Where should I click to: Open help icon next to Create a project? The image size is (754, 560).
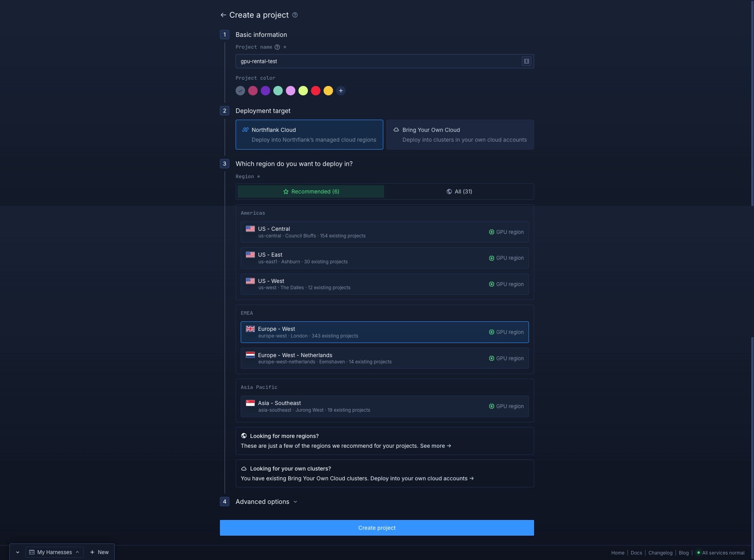point(295,15)
